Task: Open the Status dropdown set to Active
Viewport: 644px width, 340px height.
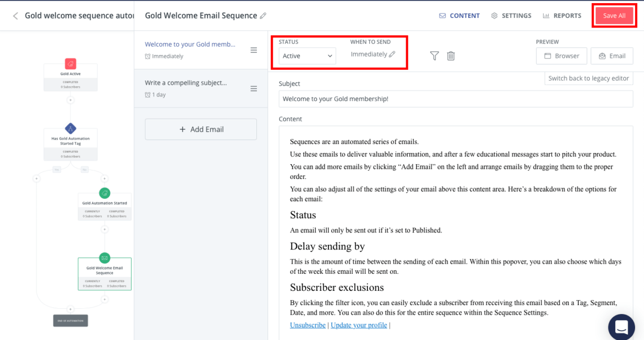Action: point(307,56)
